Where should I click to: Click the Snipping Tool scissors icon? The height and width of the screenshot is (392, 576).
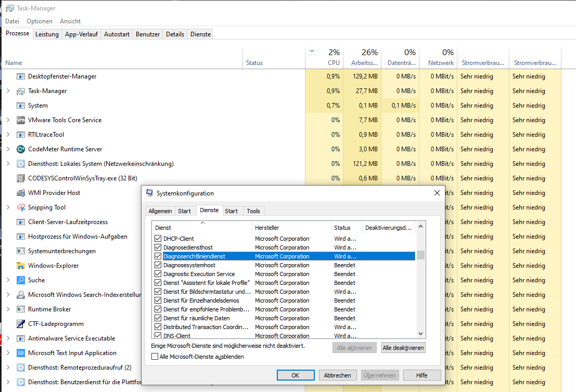pos(21,207)
